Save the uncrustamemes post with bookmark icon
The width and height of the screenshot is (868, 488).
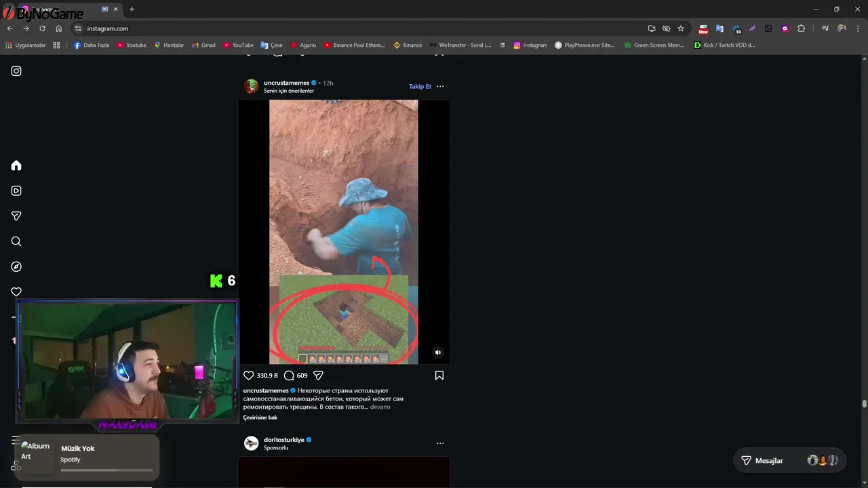tap(439, 375)
